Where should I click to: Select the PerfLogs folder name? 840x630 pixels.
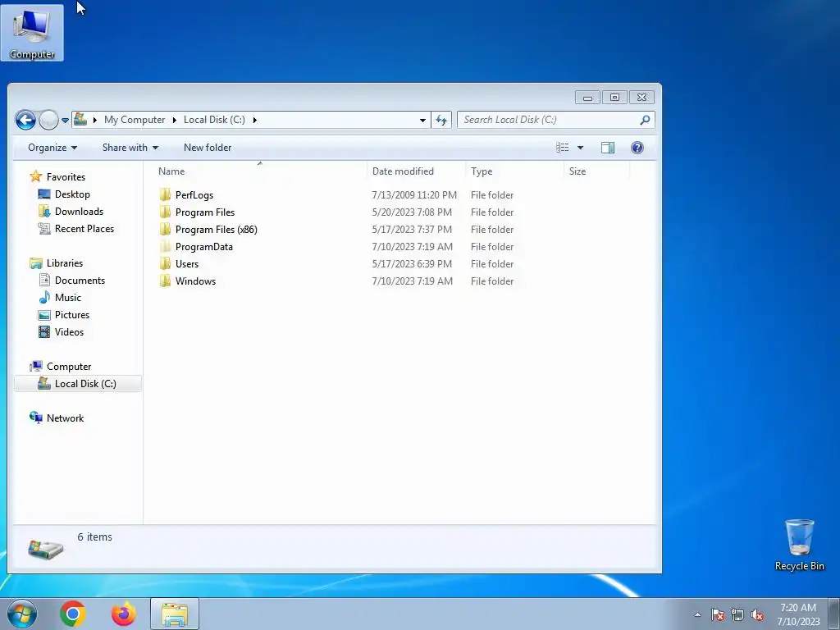(194, 195)
